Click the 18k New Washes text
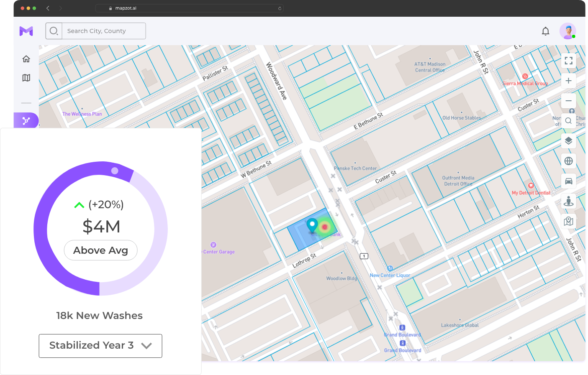This screenshot has height=375, width=588. [x=100, y=316]
